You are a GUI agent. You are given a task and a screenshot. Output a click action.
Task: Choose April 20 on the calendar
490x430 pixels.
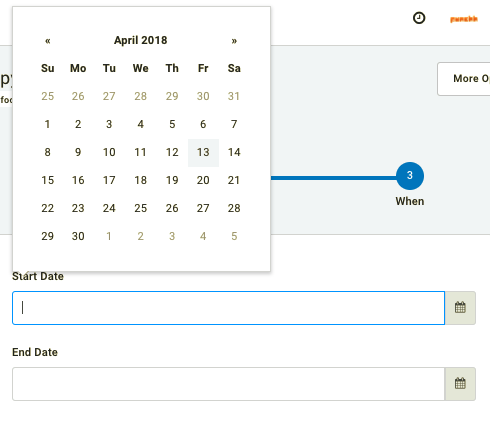(x=203, y=180)
